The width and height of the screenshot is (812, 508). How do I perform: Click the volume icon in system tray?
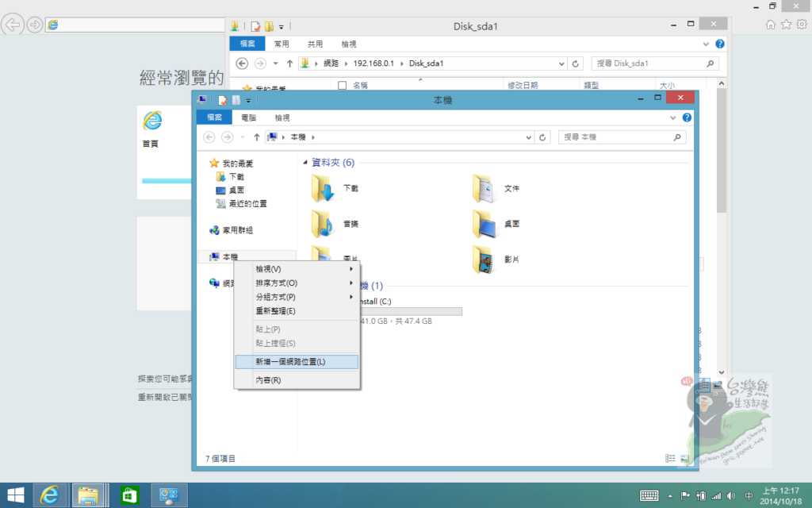click(x=730, y=496)
